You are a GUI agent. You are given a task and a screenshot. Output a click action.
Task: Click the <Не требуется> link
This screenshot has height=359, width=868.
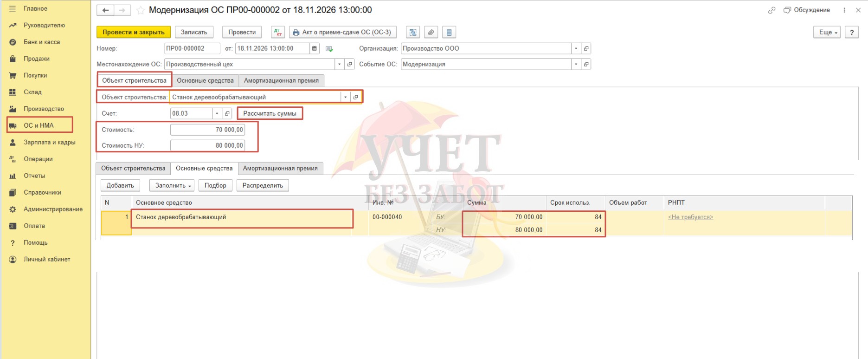[690, 217]
